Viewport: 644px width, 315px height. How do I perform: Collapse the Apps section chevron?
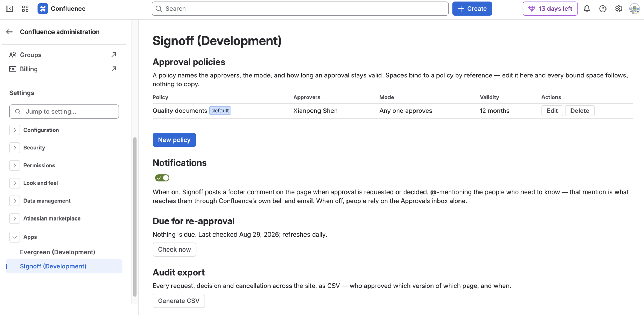coord(15,237)
